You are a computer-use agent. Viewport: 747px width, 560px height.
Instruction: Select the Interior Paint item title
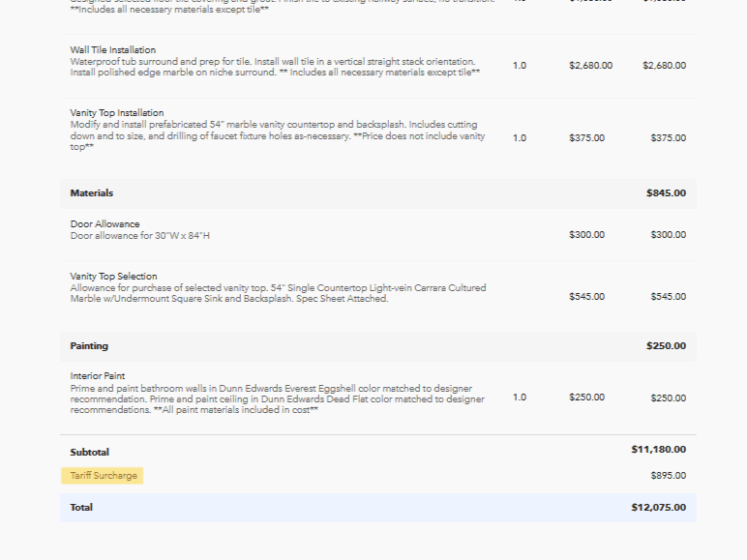point(97,376)
